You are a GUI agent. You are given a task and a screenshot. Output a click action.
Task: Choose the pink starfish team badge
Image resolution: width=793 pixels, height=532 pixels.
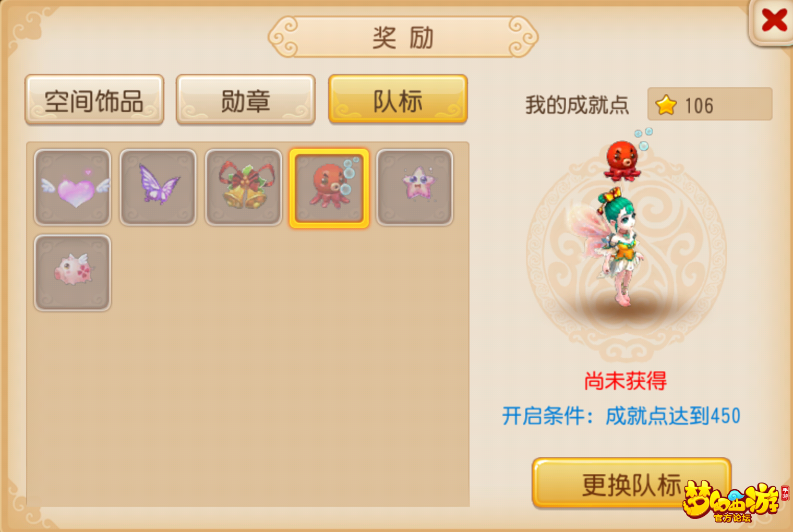[415, 187]
